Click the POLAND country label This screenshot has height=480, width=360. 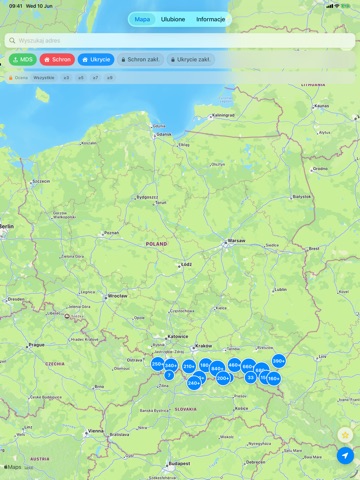(x=156, y=244)
